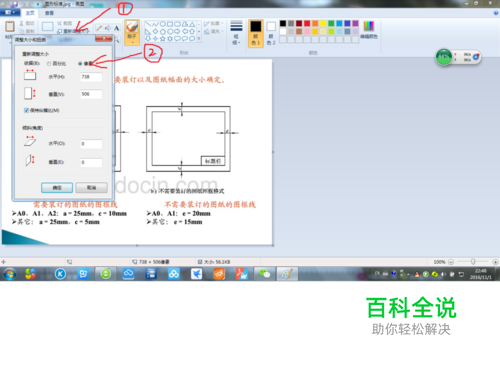The width and height of the screenshot is (500, 368).
Task: Click the Resize Horizontal input field
Action: pos(91,77)
